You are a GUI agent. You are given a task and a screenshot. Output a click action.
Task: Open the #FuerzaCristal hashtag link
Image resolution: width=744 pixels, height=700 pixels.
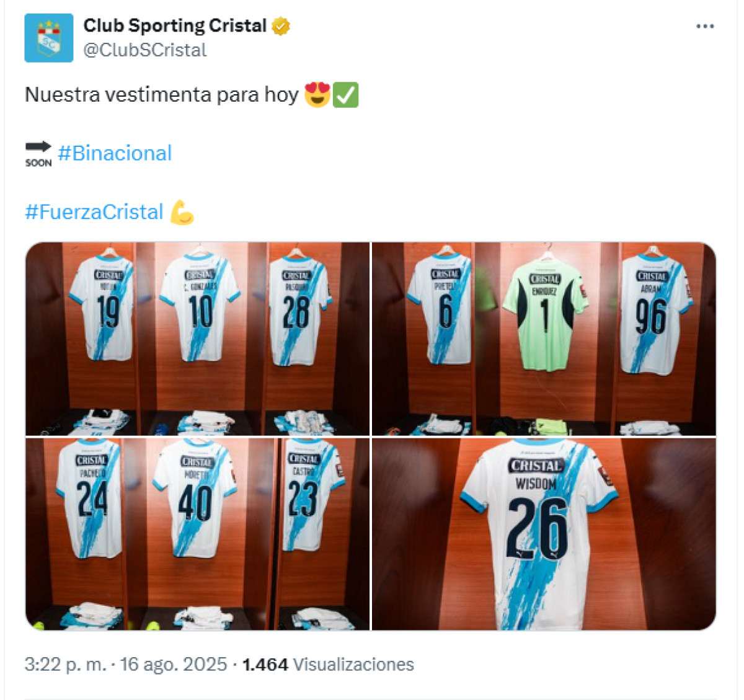[x=94, y=212]
